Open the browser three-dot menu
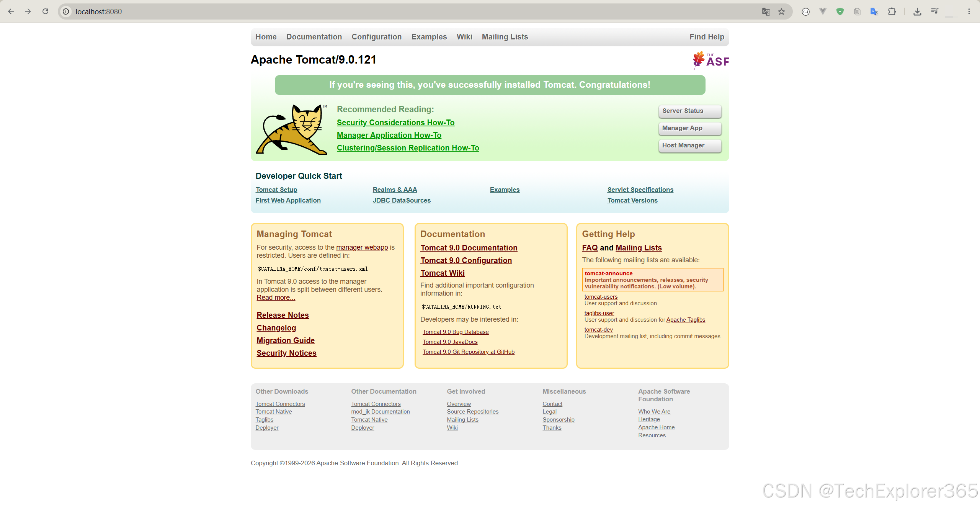Image resolution: width=980 pixels, height=507 pixels. point(969,11)
